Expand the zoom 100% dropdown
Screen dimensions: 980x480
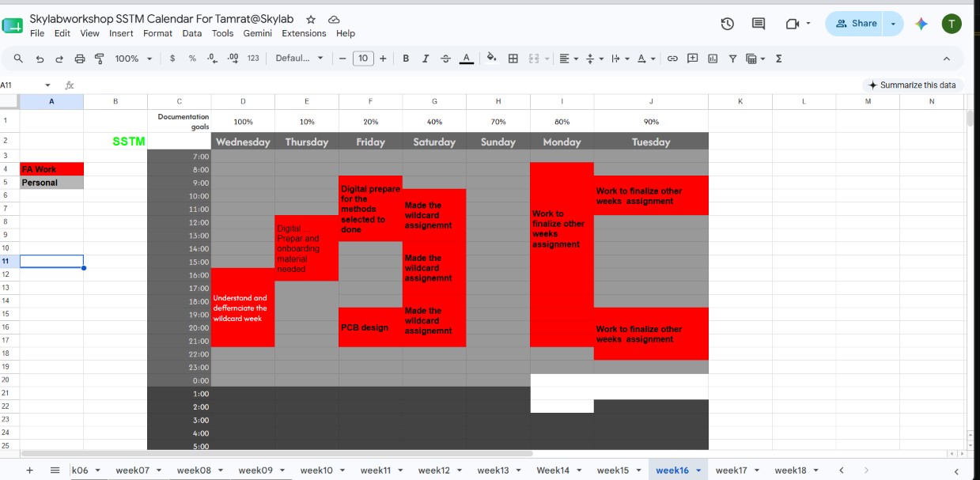tap(133, 59)
